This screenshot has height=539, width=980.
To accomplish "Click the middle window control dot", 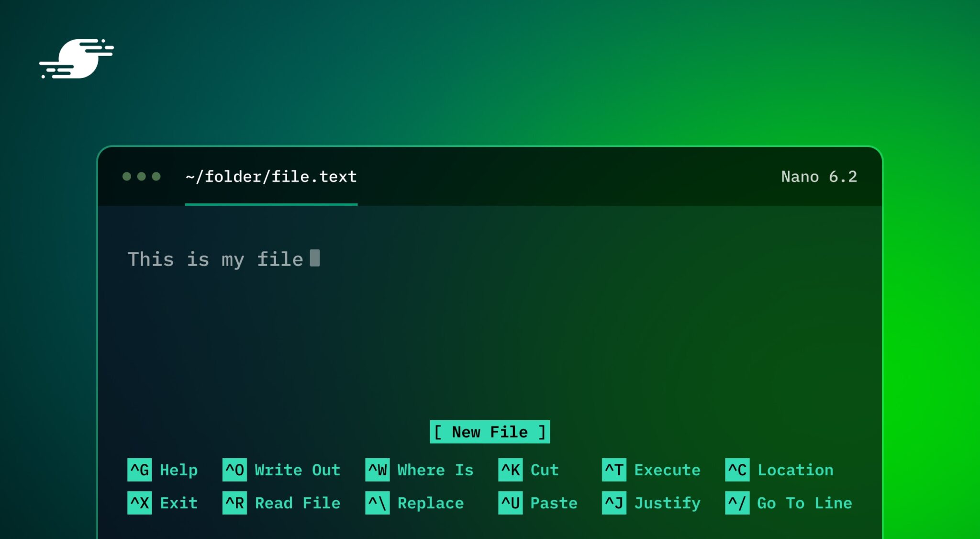I will (x=141, y=176).
